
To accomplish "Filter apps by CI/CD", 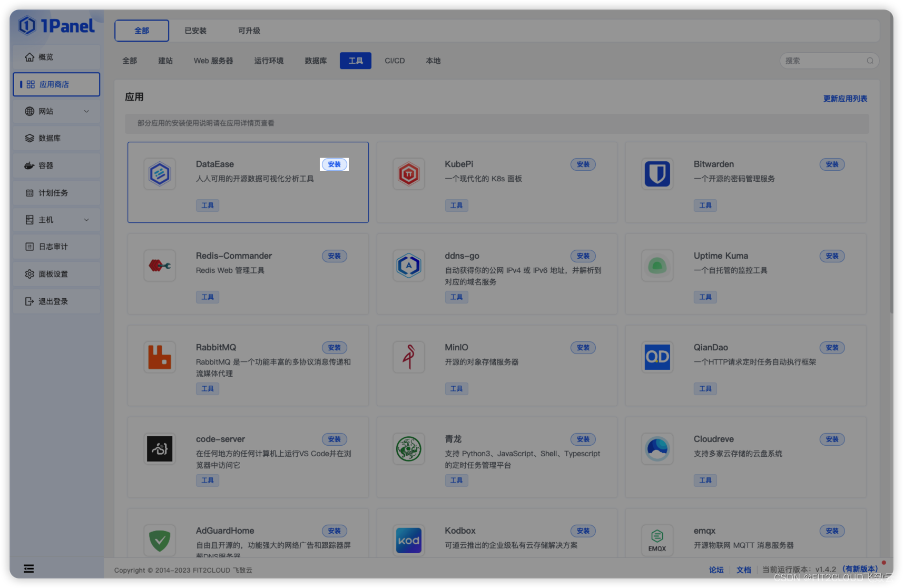I will click(395, 61).
